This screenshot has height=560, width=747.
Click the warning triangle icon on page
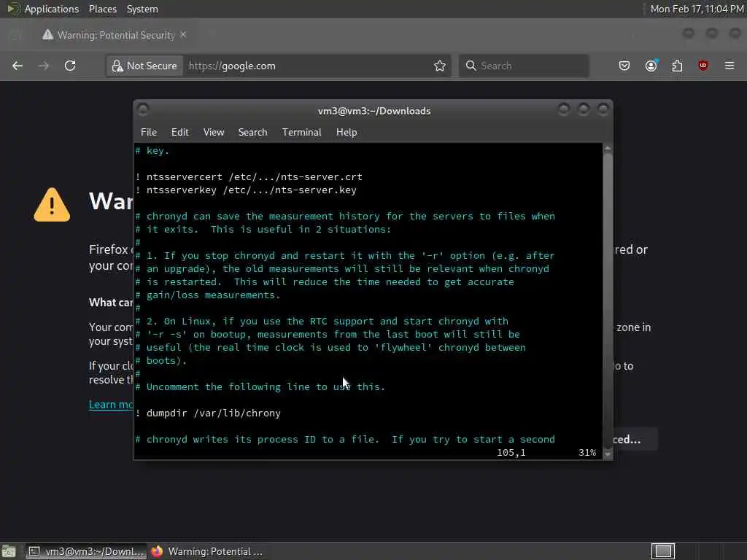52,205
